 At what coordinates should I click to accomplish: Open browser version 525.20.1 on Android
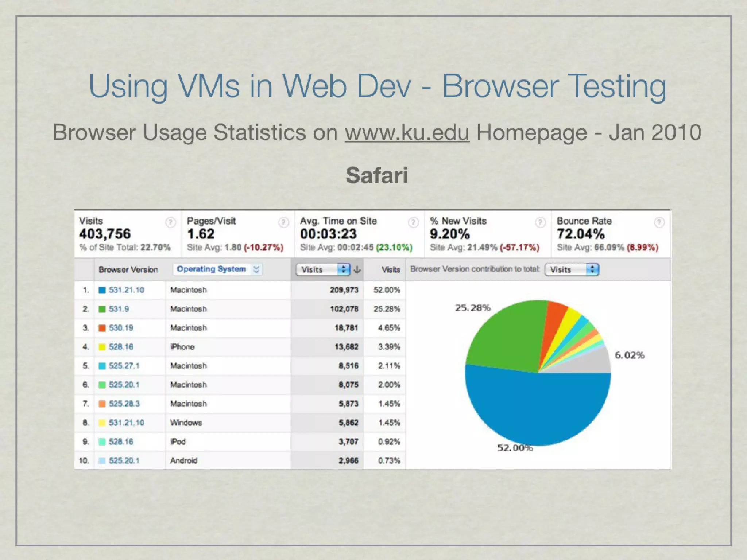click(124, 461)
